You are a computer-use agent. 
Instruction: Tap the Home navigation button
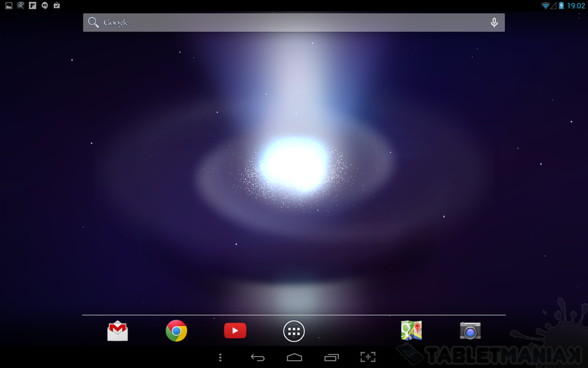coord(295,358)
